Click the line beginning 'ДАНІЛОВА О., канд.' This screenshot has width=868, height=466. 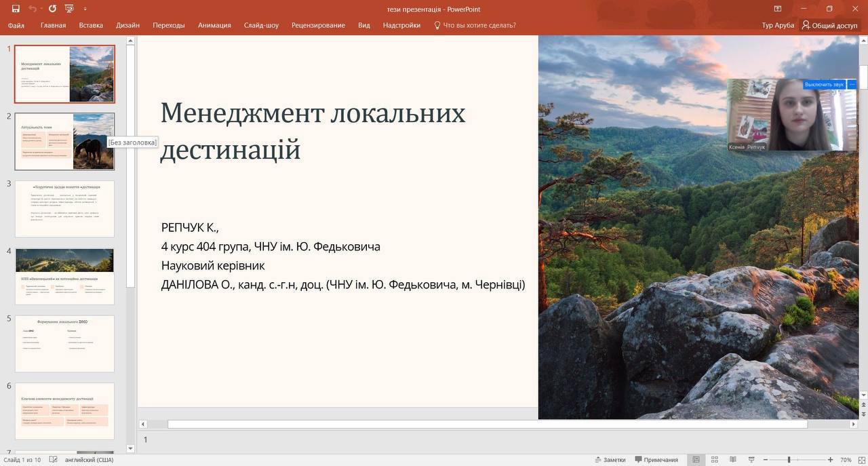pos(343,284)
